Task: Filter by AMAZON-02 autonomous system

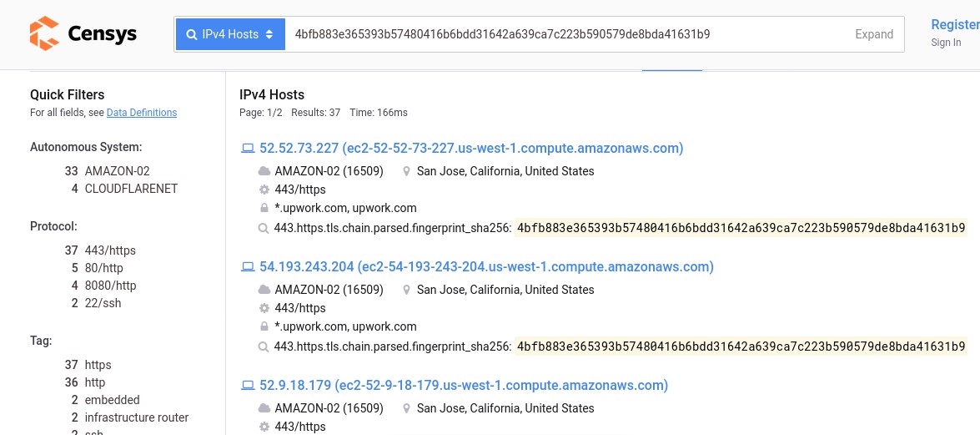Action: click(117, 171)
